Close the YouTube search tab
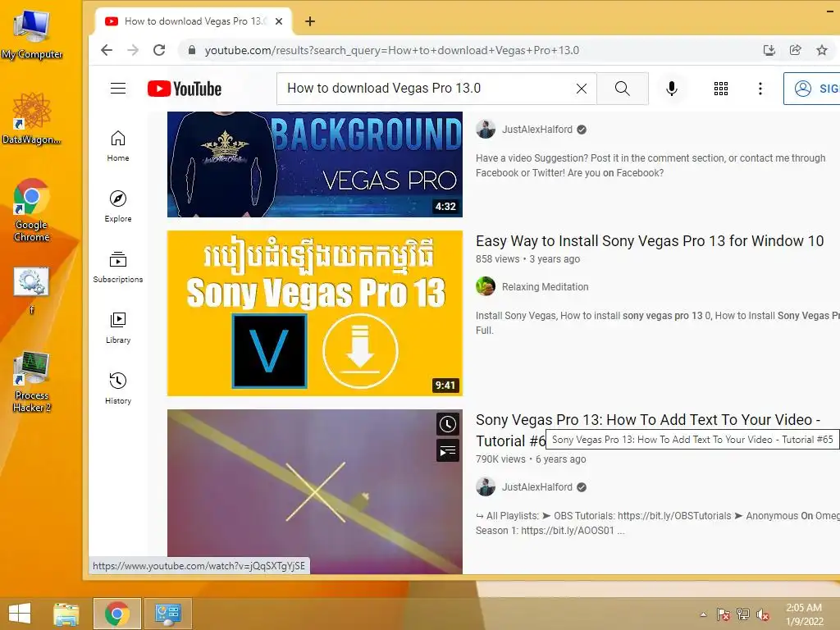The image size is (840, 630). [x=279, y=21]
